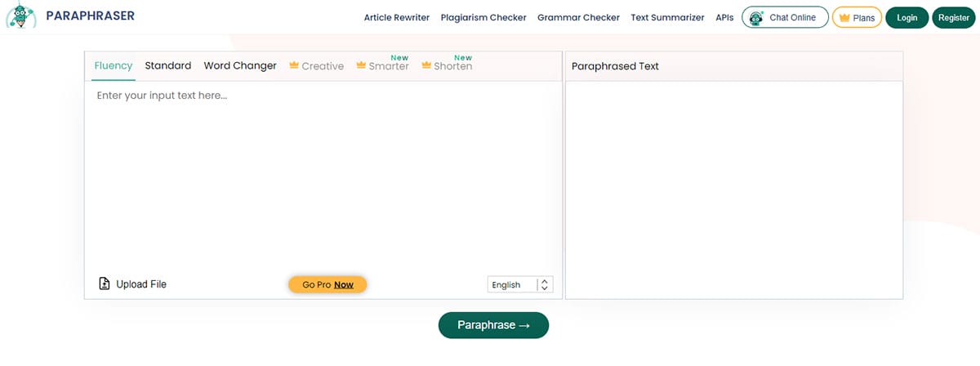Click the crown icon beside Creative
This screenshot has width=980, height=366.
tap(294, 65)
